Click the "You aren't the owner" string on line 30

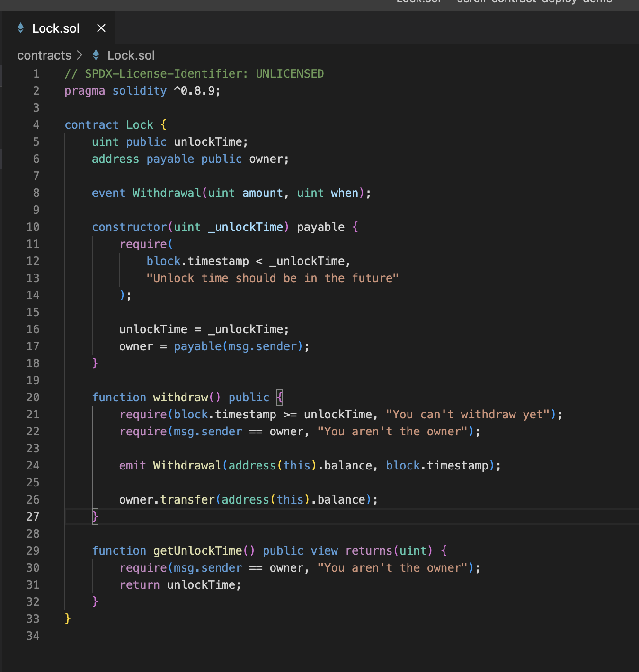(x=392, y=568)
